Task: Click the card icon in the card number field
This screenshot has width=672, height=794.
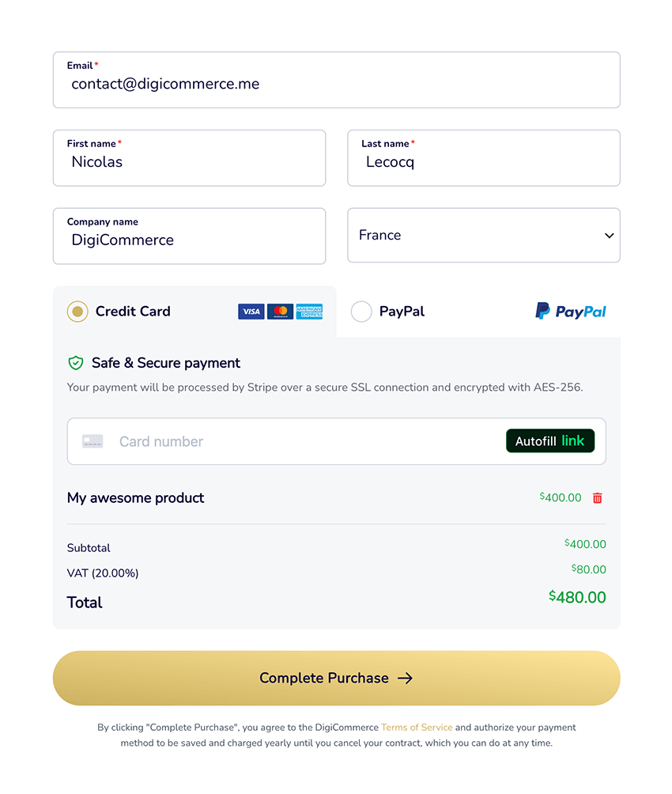Action: click(x=92, y=440)
